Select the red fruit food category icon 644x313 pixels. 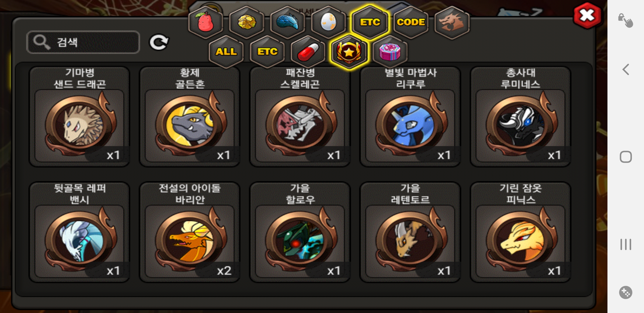(206, 22)
